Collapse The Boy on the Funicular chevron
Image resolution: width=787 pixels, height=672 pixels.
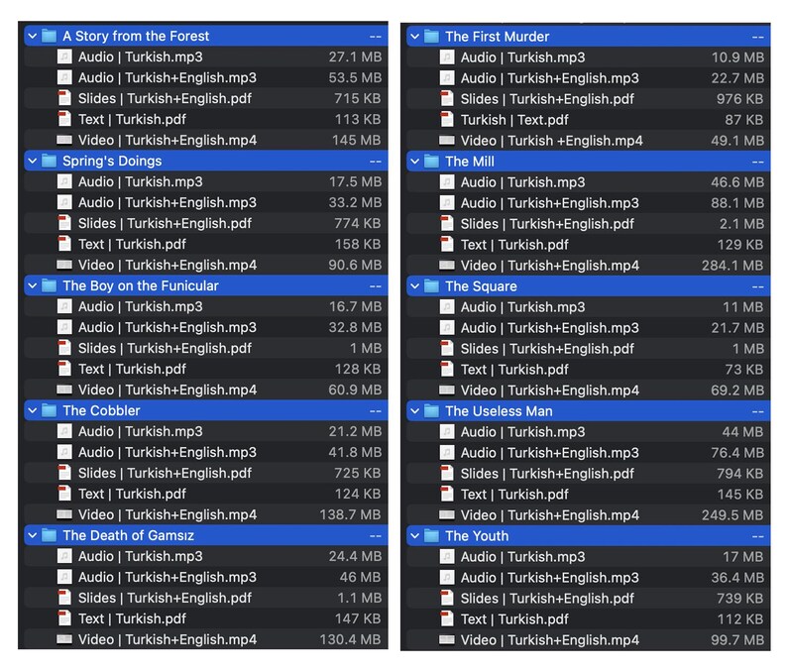point(33,286)
